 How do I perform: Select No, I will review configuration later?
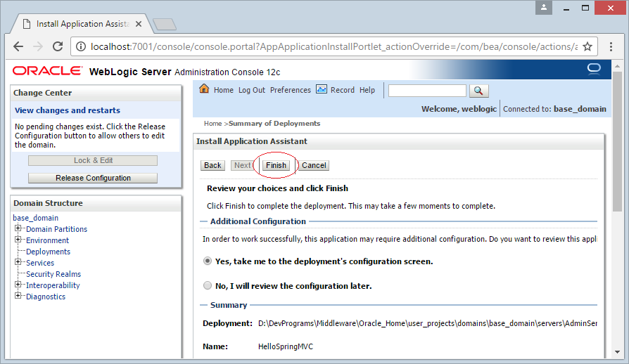tap(208, 285)
